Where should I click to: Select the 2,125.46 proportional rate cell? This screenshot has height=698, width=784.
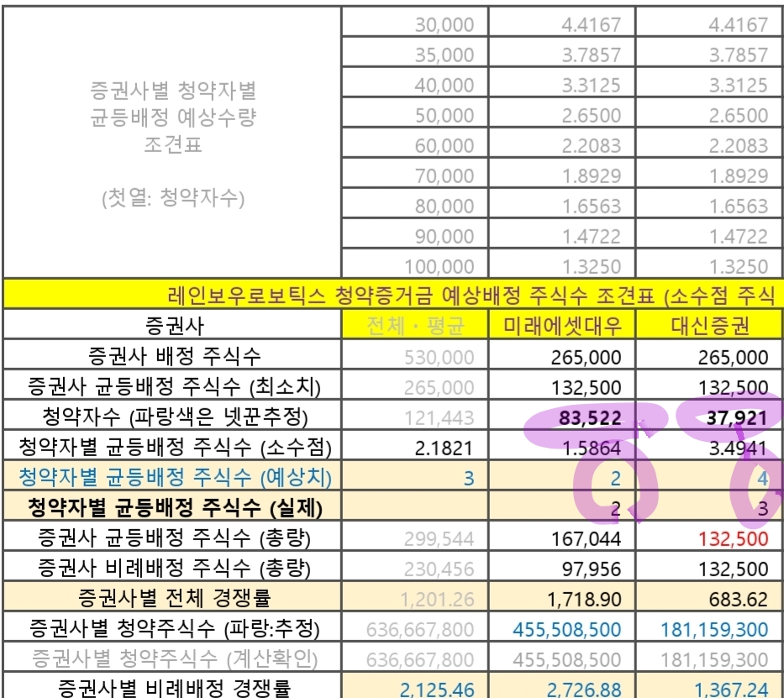tap(414, 685)
